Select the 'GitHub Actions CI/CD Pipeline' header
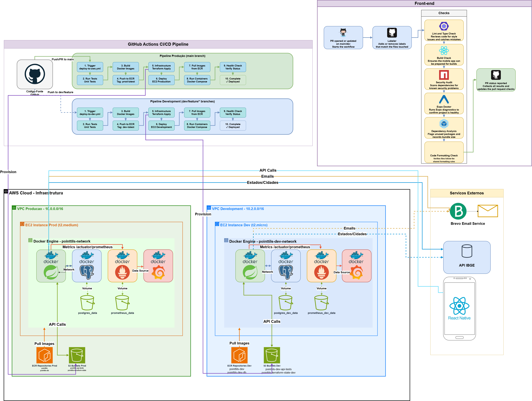 click(x=158, y=44)
